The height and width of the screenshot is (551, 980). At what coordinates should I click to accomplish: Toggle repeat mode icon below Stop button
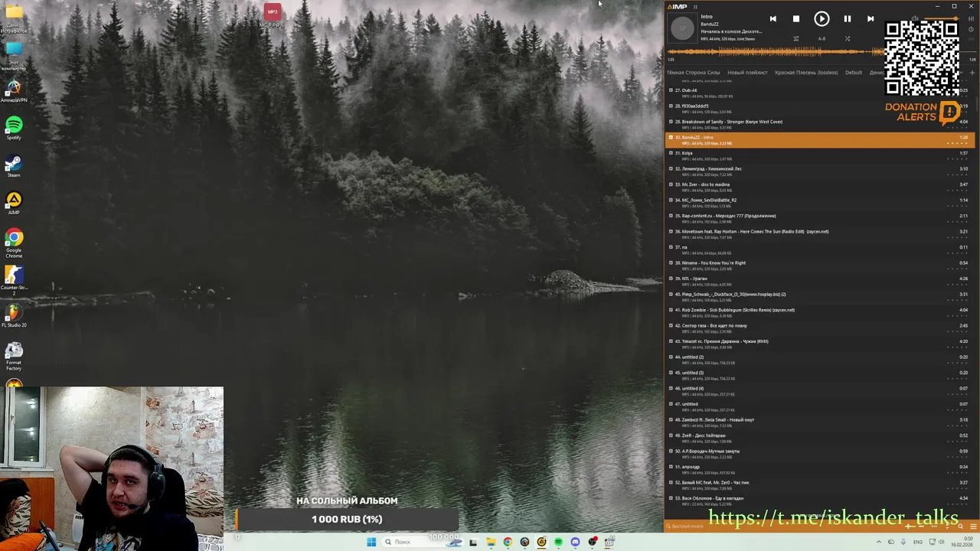tap(796, 38)
